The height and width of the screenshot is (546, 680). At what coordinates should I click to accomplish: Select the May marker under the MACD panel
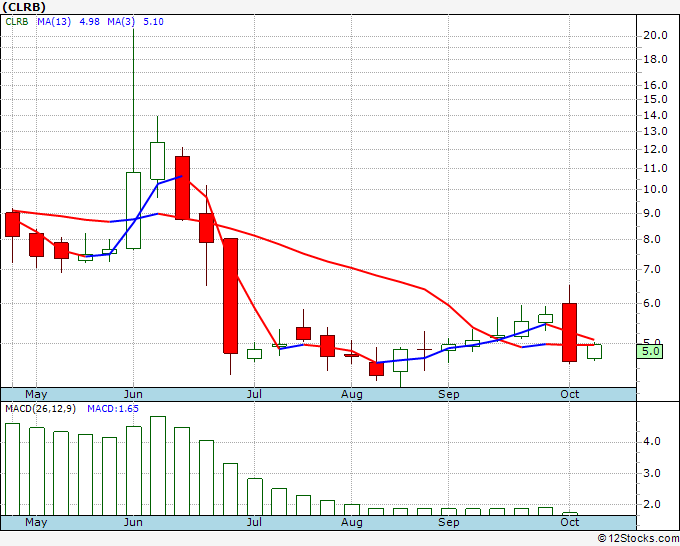click(x=36, y=522)
